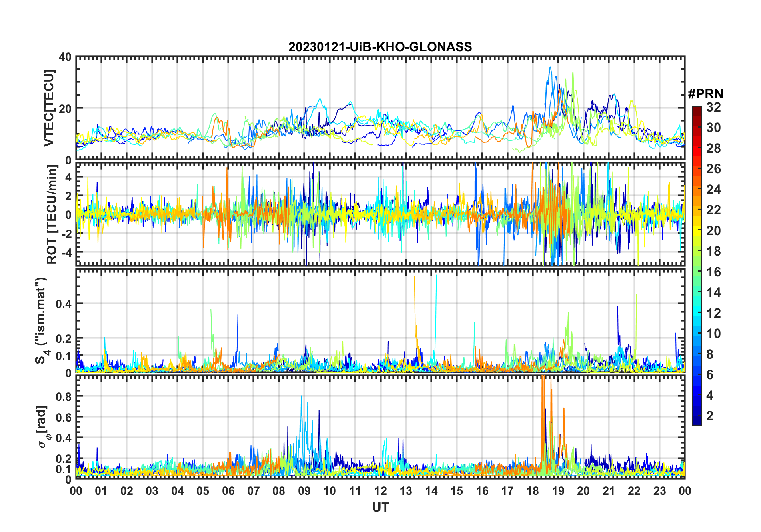Click sigma-phi axis tick label 0.8
Screen dimensions: 761x532
pos(64,397)
